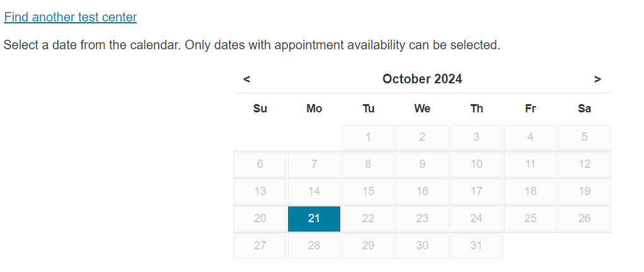Screen dimensions: 644x272
Task: Pick date 1 in the calendar
Action: coord(368,137)
